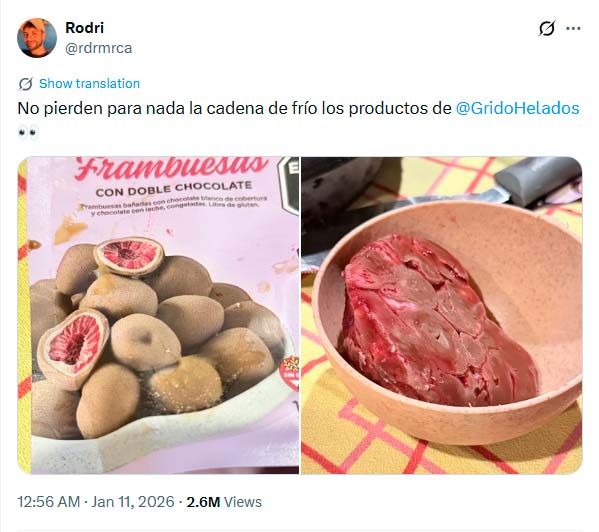Open the three-dot more options menu
This screenshot has width=599, height=532.
[573, 28]
